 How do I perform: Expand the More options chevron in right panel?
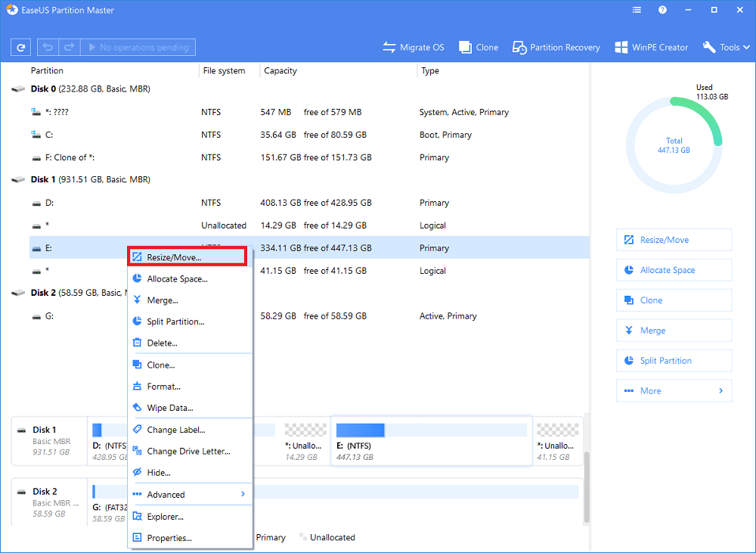pos(720,391)
